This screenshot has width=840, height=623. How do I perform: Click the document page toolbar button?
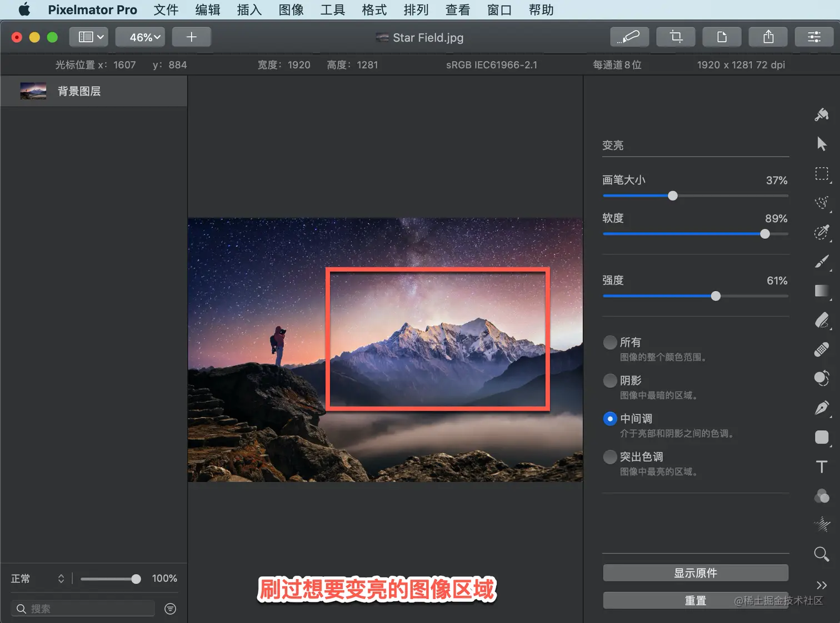coord(722,37)
